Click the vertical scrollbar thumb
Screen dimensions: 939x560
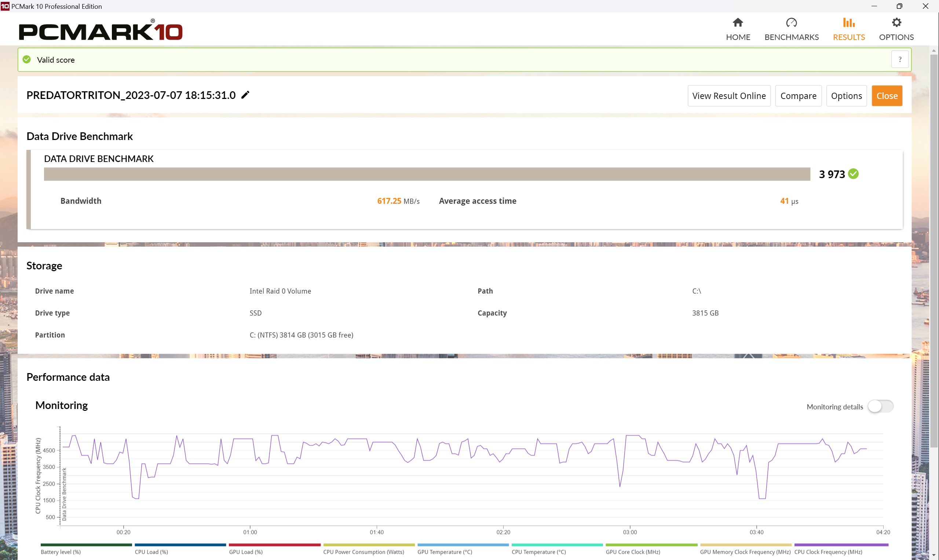934,251
